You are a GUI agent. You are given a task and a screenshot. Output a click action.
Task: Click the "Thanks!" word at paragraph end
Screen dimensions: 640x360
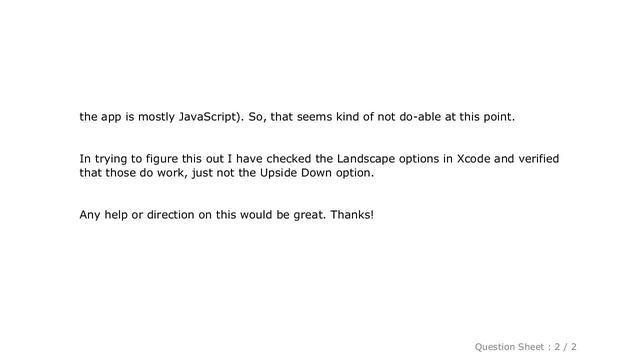[x=352, y=214]
